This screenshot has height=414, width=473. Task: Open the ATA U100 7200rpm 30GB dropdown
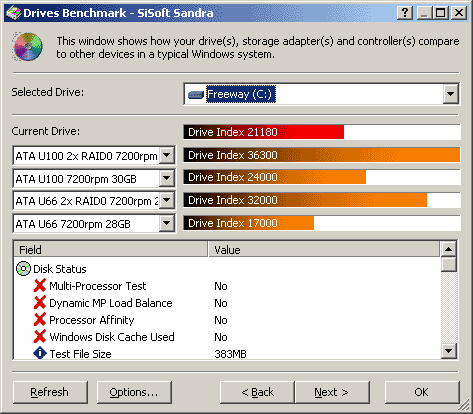(x=166, y=178)
